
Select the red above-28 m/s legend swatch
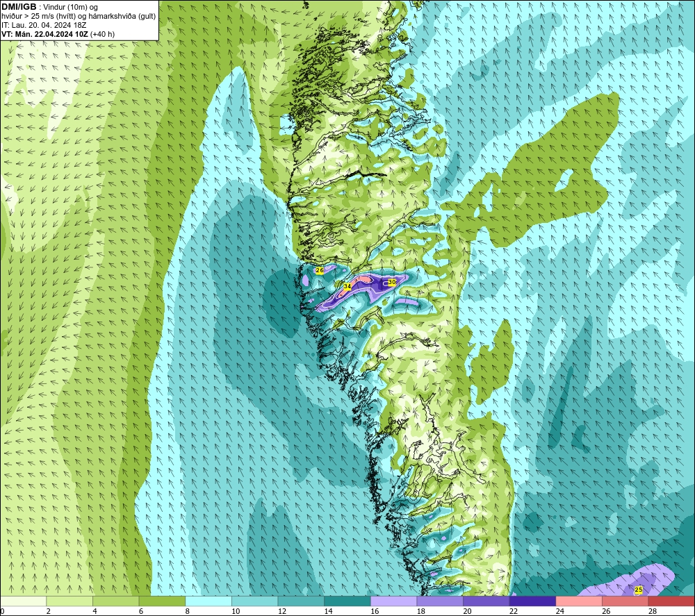pyautogui.click(x=671, y=601)
